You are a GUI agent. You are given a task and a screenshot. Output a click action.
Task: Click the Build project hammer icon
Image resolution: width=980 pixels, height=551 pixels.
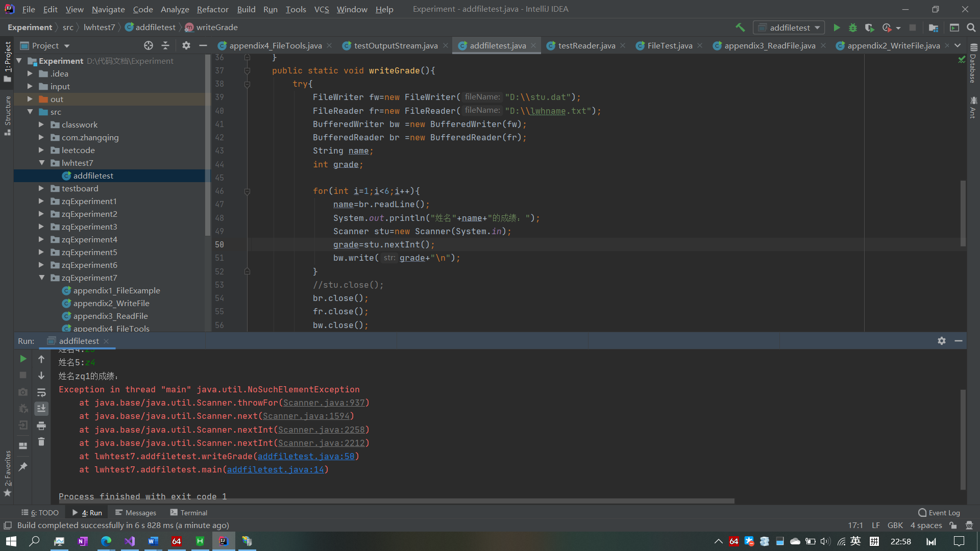click(x=740, y=28)
